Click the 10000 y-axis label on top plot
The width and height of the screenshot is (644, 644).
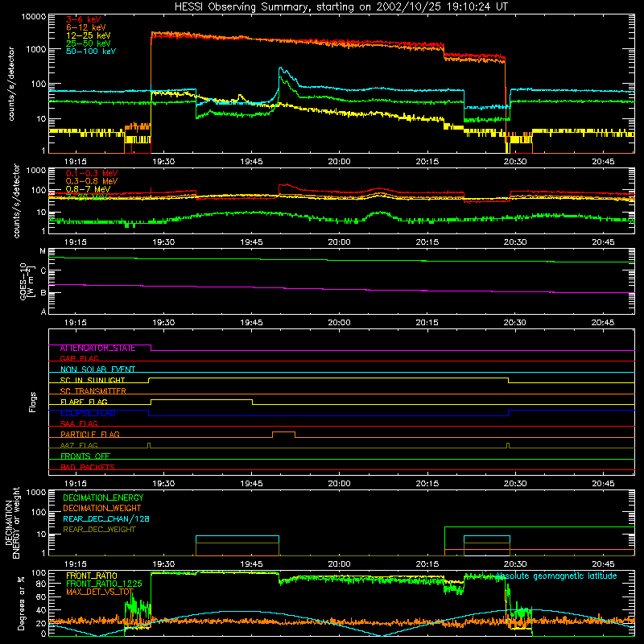[34, 17]
